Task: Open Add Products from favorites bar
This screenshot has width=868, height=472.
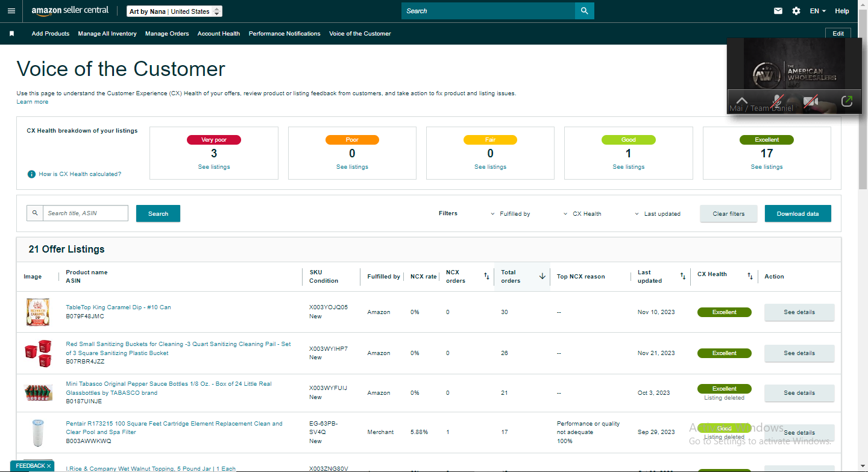Action: point(51,34)
